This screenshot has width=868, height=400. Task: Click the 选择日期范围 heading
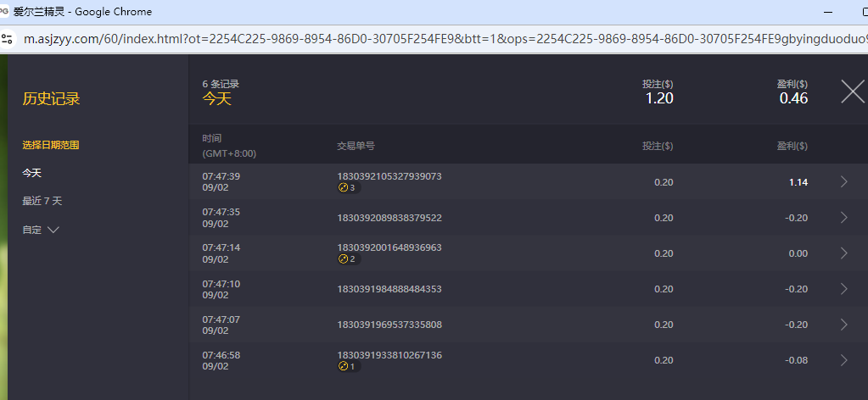[x=50, y=145]
